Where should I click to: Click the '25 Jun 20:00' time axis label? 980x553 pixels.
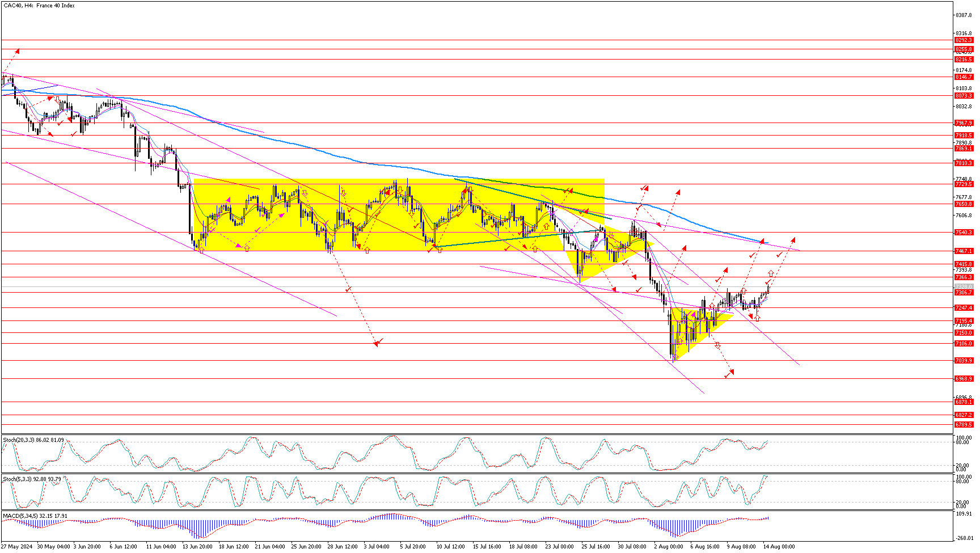306,547
